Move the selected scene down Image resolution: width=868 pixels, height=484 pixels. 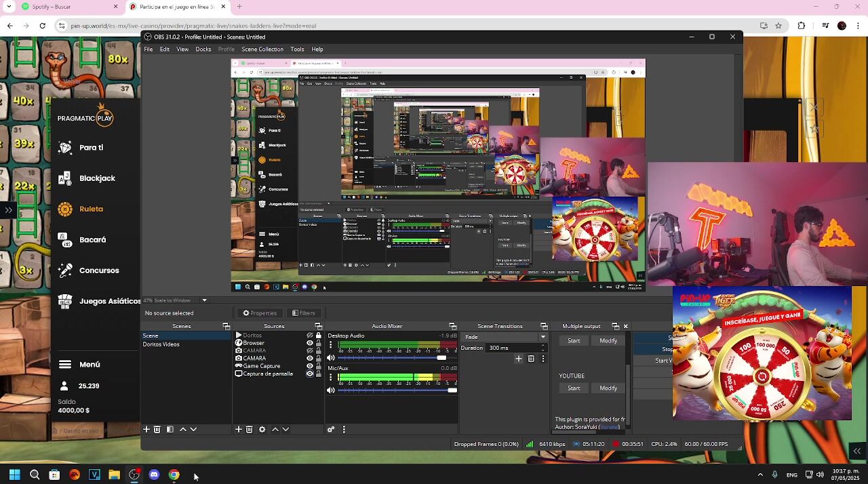click(x=193, y=429)
